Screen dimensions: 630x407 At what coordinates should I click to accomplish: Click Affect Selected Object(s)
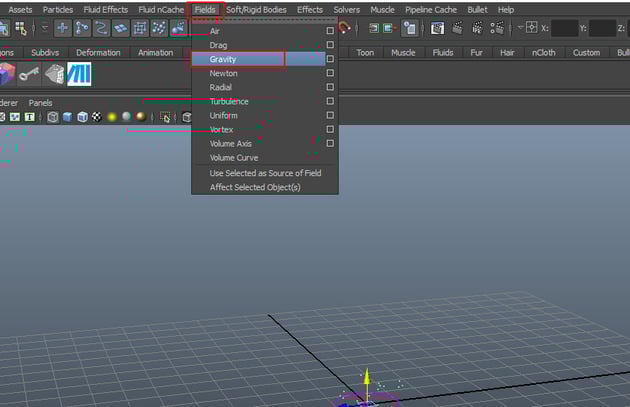pyautogui.click(x=254, y=187)
